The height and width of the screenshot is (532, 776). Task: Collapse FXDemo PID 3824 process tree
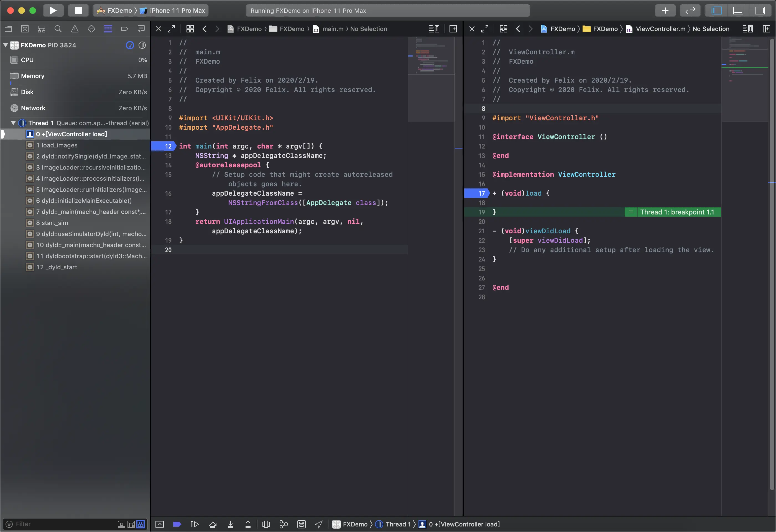pyautogui.click(x=5, y=45)
